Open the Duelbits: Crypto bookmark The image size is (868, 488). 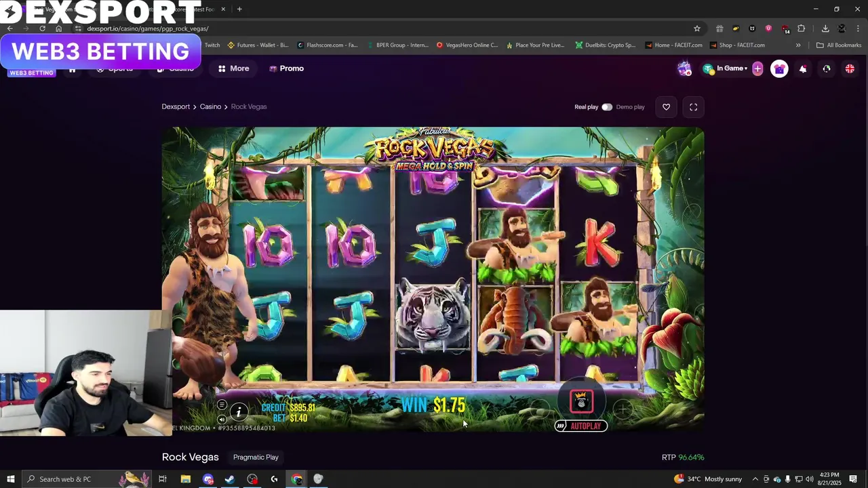[606, 45]
